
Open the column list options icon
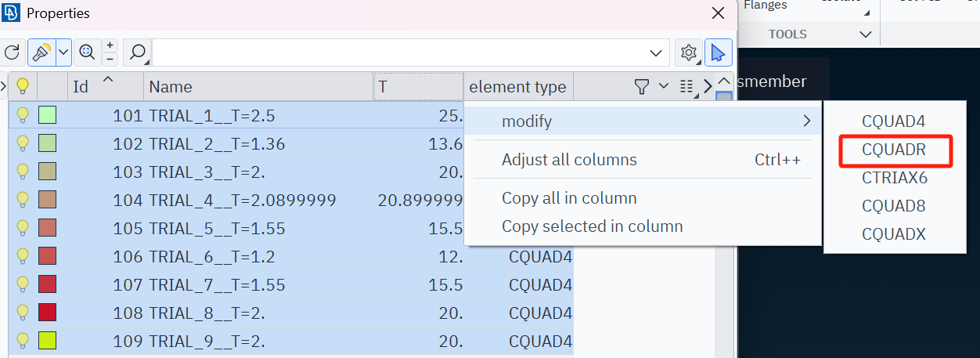687,87
